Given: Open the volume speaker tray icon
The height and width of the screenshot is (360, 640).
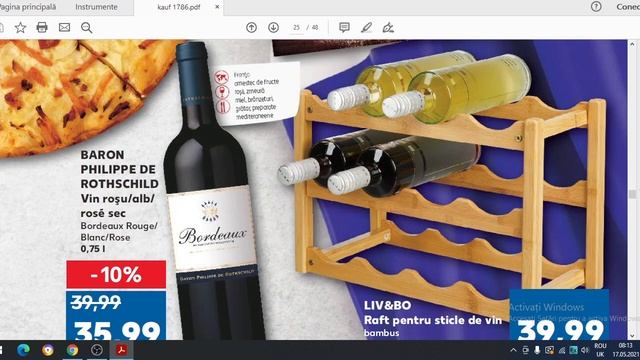Looking at the screenshot, I should (x=585, y=350).
